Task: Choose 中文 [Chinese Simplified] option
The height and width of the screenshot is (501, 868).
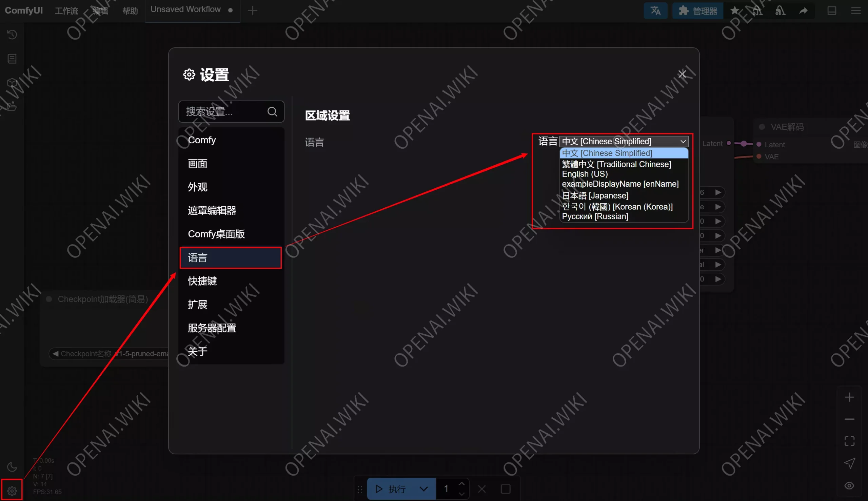Action: tap(624, 153)
